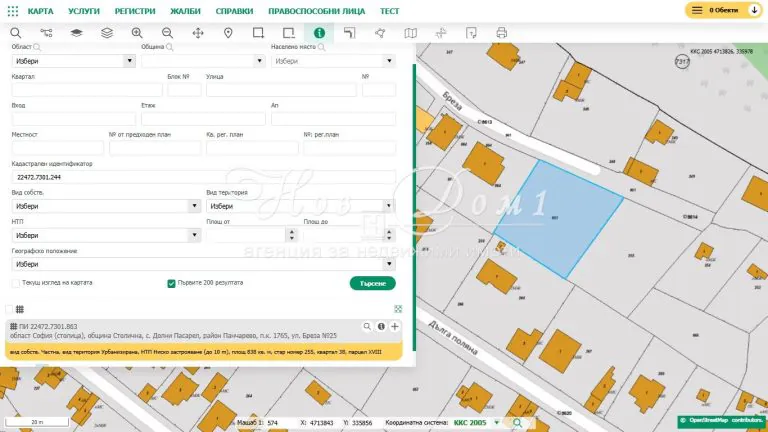Select the location pin marker tool
Image resolution: width=768 pixels, height=432 pixels.
[x=228, y=33]
